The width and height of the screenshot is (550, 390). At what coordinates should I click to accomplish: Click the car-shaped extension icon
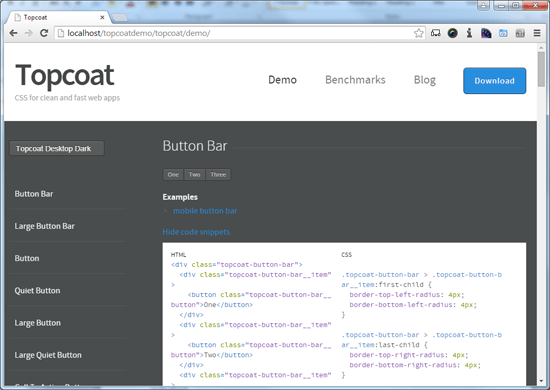(436, 33)
